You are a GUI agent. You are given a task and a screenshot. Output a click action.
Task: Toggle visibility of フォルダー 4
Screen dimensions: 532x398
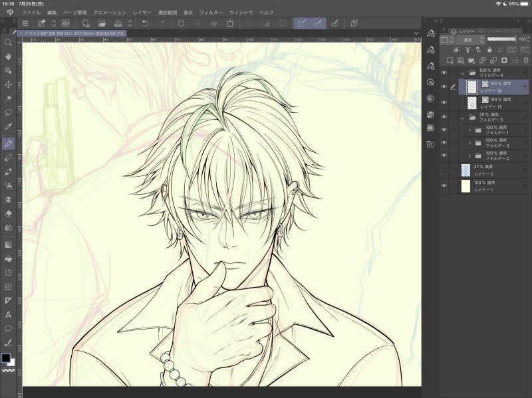(x=444, y=72)
